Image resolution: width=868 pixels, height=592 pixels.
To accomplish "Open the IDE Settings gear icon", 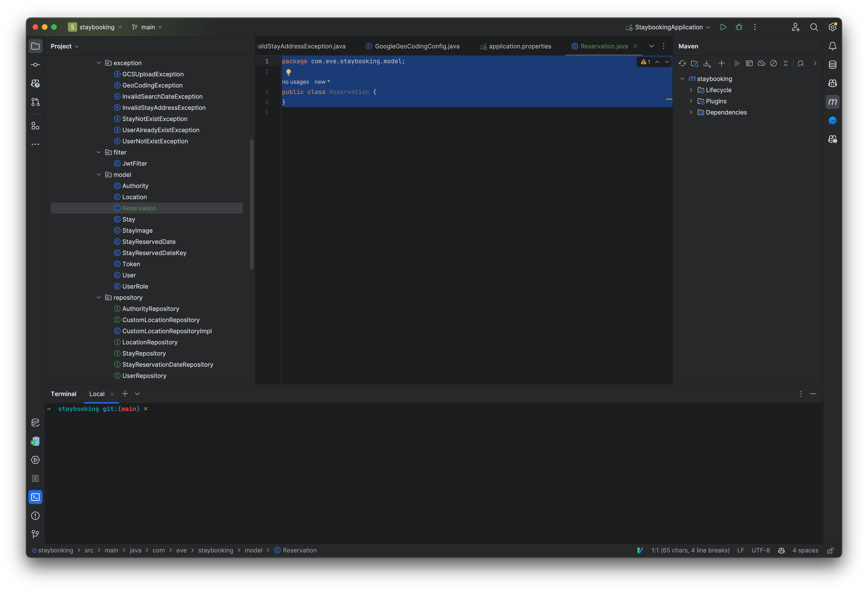I will [x=833, y=27].
